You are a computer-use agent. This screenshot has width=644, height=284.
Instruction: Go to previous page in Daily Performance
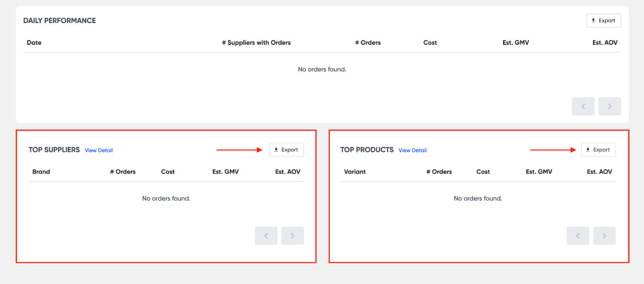(583, 106)
